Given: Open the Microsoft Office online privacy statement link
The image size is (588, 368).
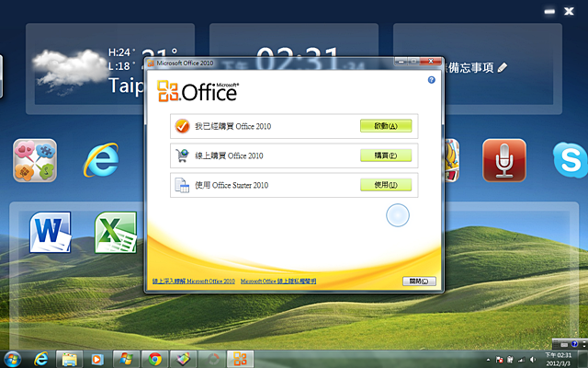Looking at the screenshot, I should click(x=278, y=281).
